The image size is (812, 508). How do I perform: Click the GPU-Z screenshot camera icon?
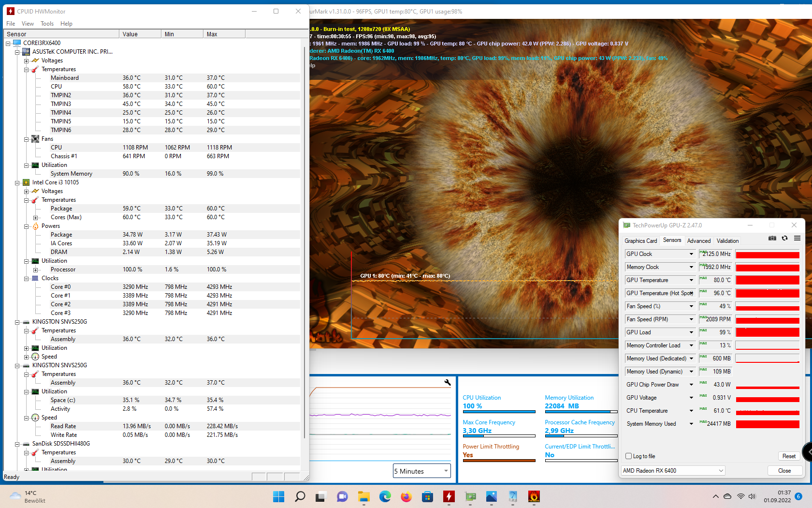coord(772,238)
